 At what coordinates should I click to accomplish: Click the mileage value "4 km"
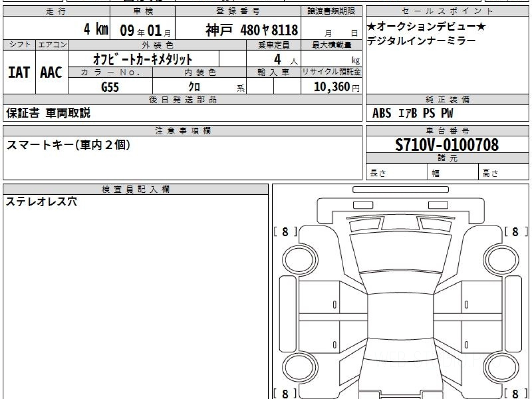click(96, 29)
